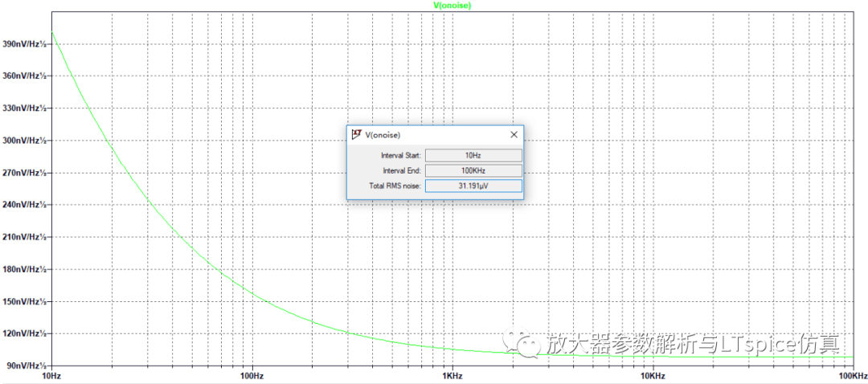Image resolution: width=868 pixels, height=384 pixels.
Task: Click the 10KHz label on horizontal axis
Action: click(653, 376)
